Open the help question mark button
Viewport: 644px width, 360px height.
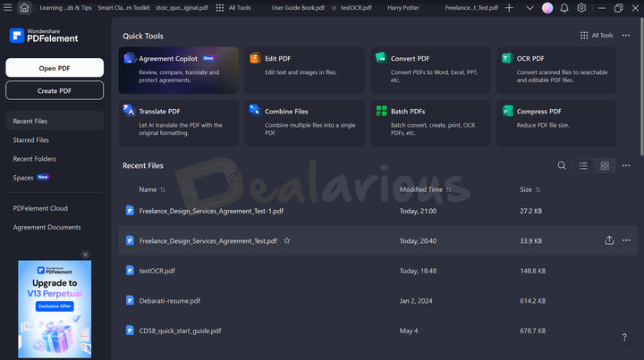[x=624, y=337]
